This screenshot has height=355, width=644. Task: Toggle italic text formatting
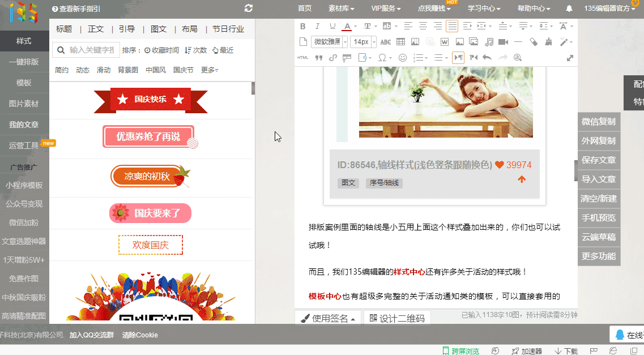point(317,26)
